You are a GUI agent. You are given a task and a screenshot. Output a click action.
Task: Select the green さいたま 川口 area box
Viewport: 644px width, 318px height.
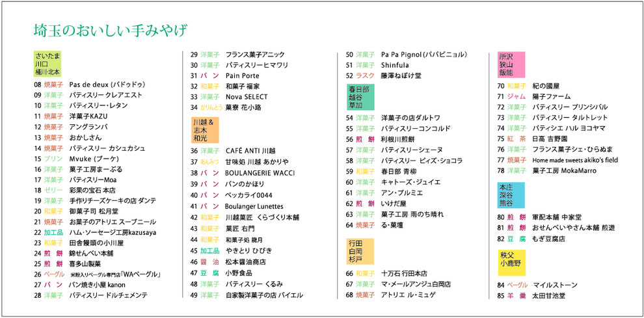pos(47,64)
